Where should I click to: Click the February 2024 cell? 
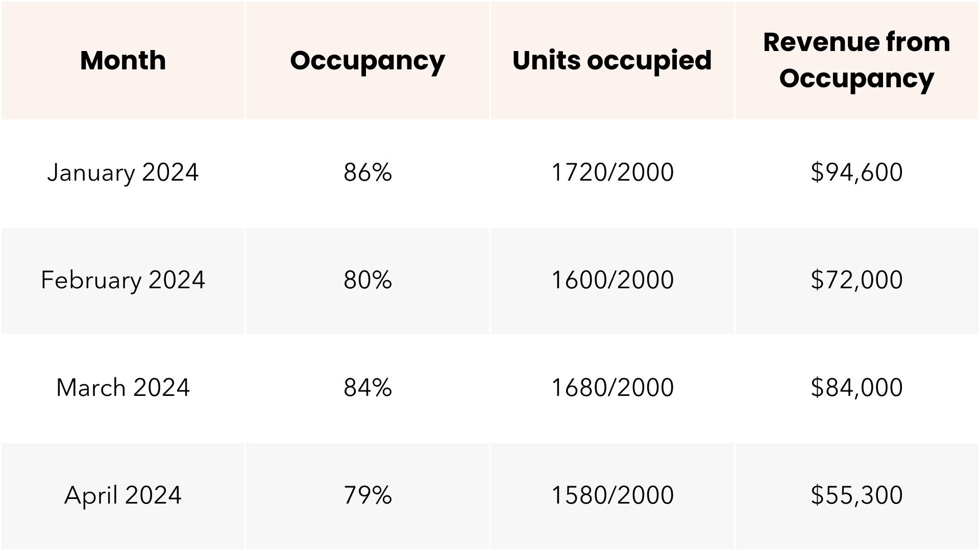(x=123, y=280)
